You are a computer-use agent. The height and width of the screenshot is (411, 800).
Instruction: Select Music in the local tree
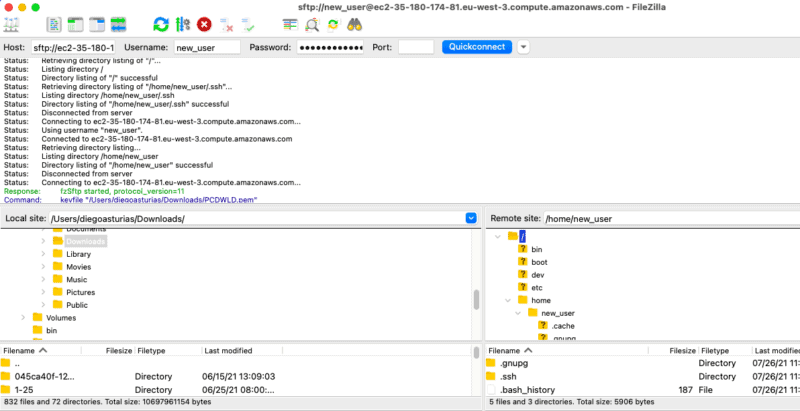pyautogui.click(x=77, y=279)
